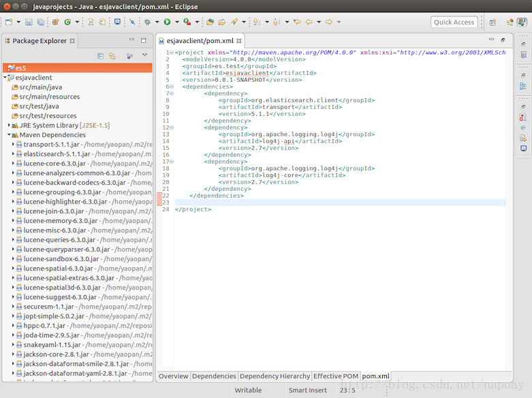The image size is (532, 398).
Task: Open the Javadoc @ view icon
Action: pyautogui.click(x=523, y=127)
